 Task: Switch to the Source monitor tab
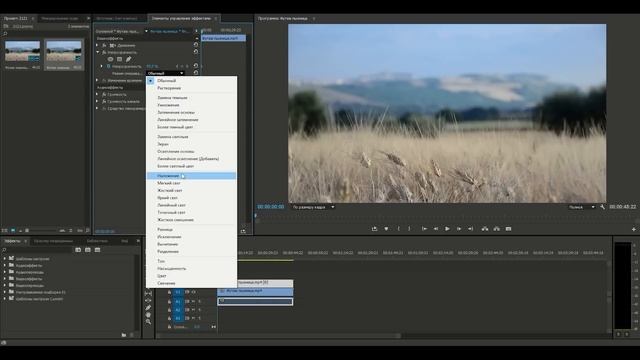(x=118, y=18)
